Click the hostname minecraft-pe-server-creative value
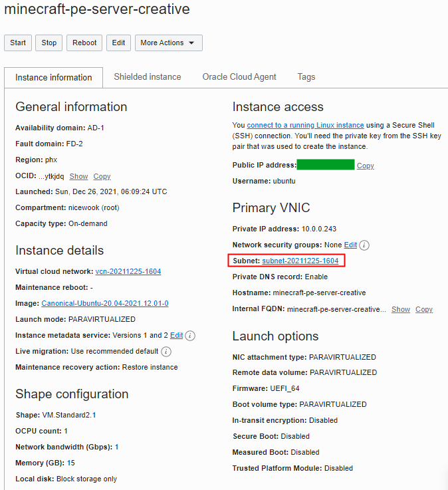This screenshot has width=448, height=490. tap(319, 293)
